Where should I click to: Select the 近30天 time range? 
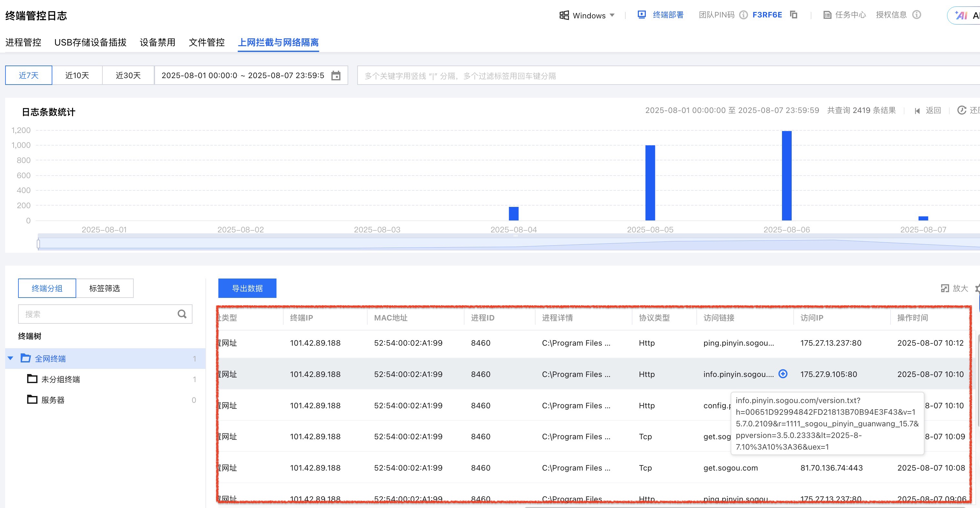128,75
